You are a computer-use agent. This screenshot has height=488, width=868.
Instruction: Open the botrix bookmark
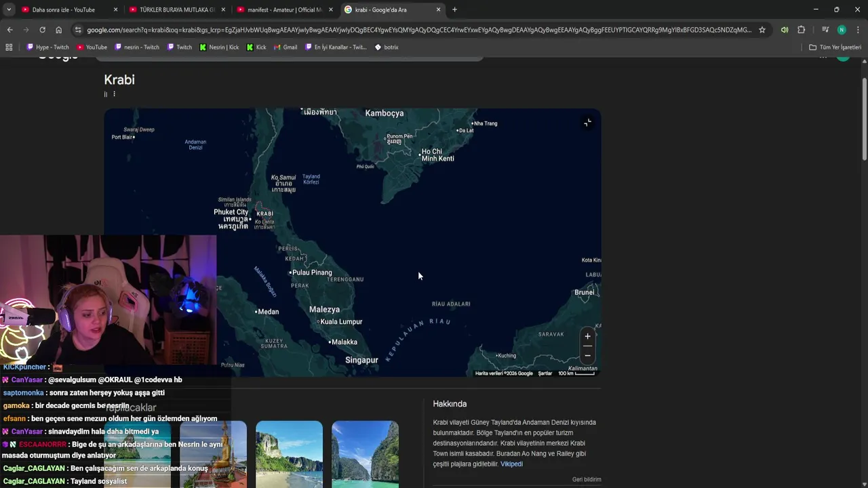click(x=387, y=47)
